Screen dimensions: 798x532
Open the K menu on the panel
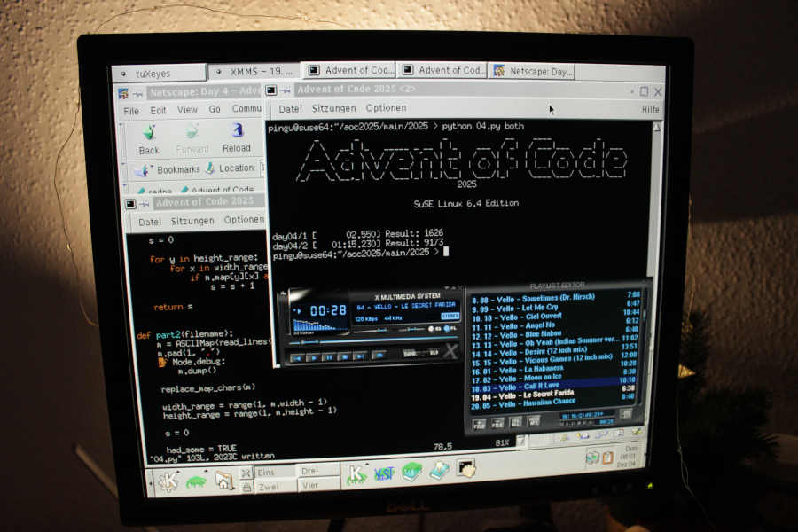168,481
